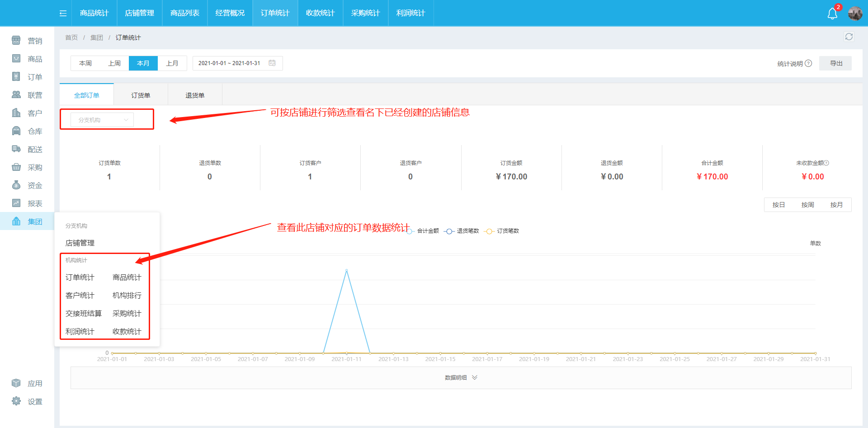Viewport: 868px width, 428px height.
Task: Click the 设置 gear icon in sidebar
Action: (x=16, y=401)
